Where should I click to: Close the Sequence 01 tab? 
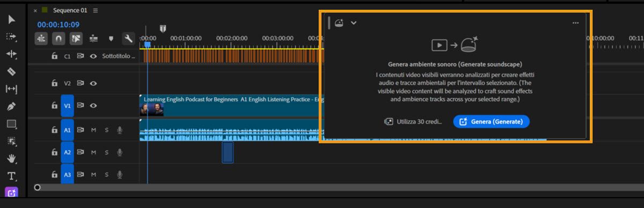tap(35, 10)
